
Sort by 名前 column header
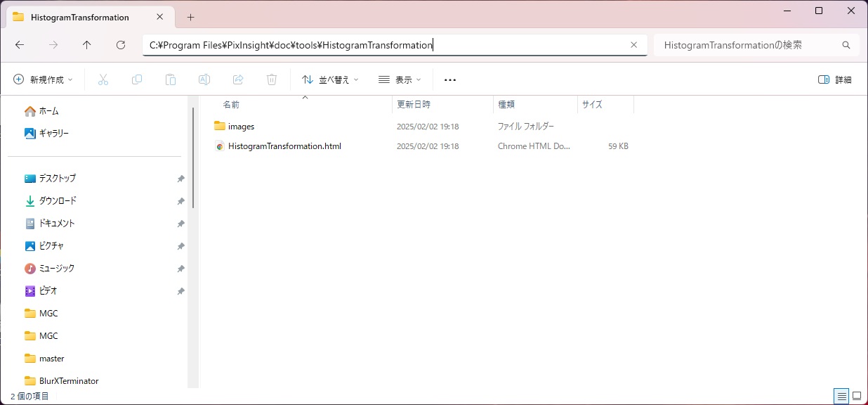click(231, 104)
